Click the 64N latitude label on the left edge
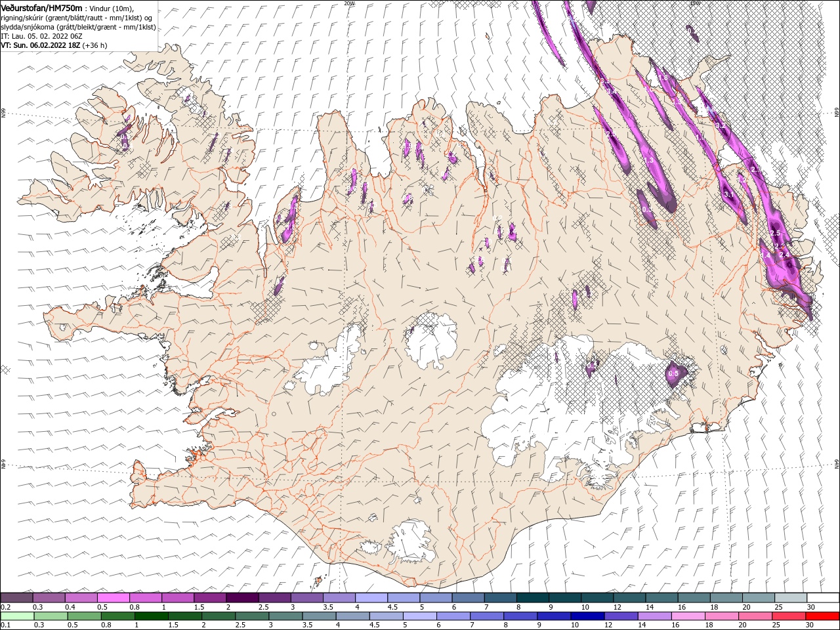 pos(3,464)
